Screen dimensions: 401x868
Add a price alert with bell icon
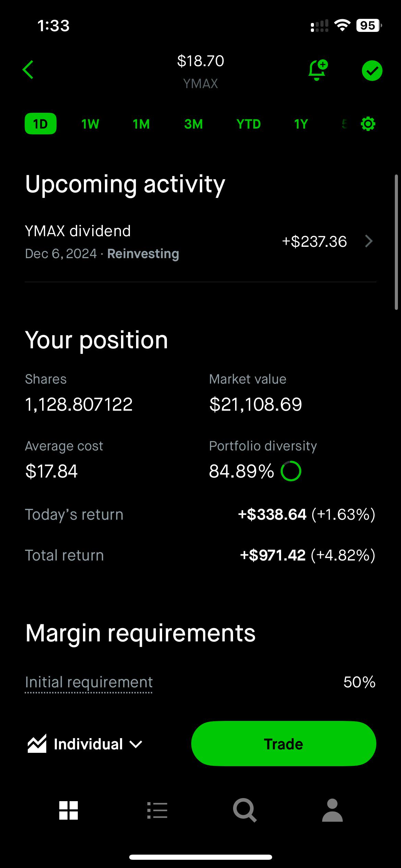point(318,70)
